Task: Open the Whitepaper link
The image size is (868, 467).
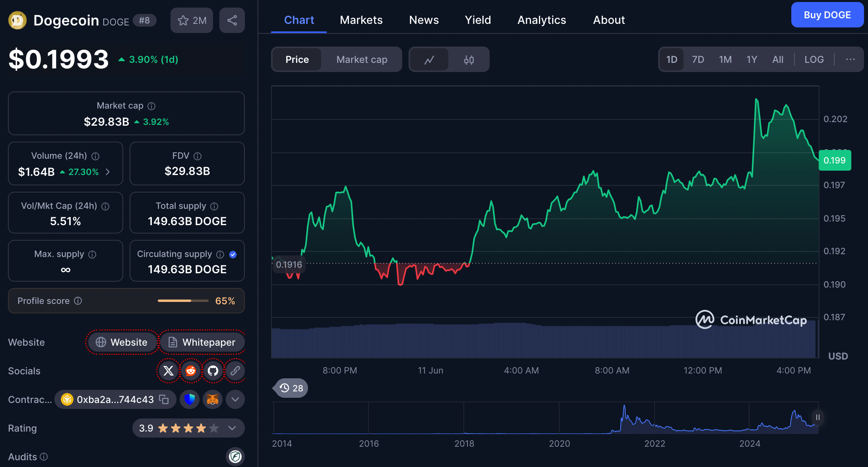Action: (202, 342)
